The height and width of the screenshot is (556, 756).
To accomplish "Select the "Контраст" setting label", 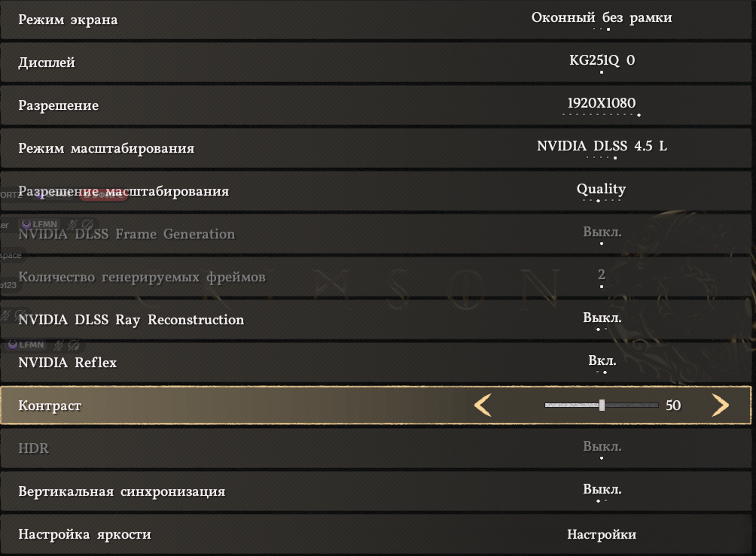I will pos(50,406).
